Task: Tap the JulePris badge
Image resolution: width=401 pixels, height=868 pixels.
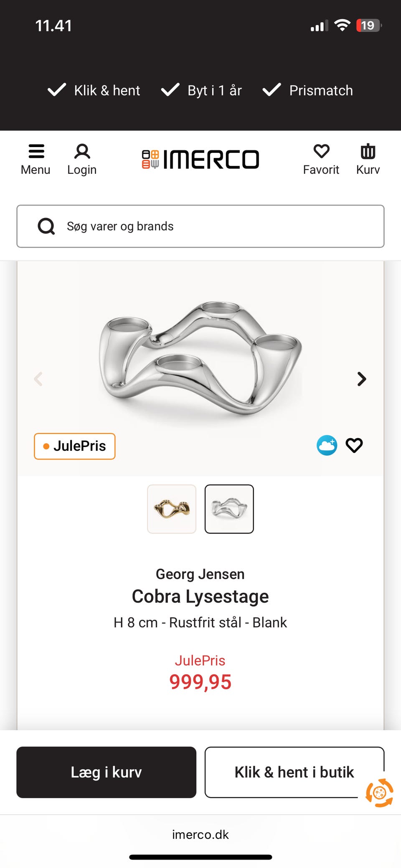Action: pos(74,446)
